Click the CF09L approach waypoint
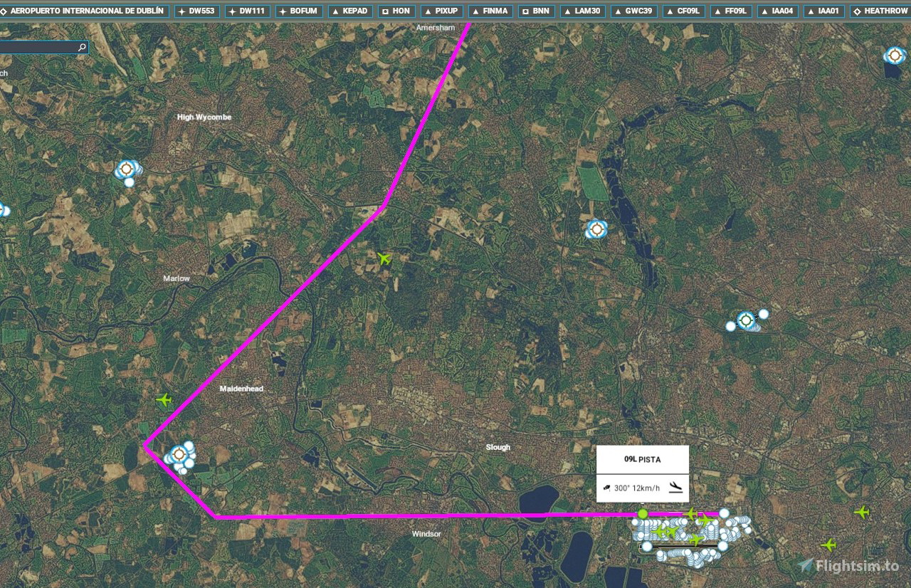 [683, 11]
